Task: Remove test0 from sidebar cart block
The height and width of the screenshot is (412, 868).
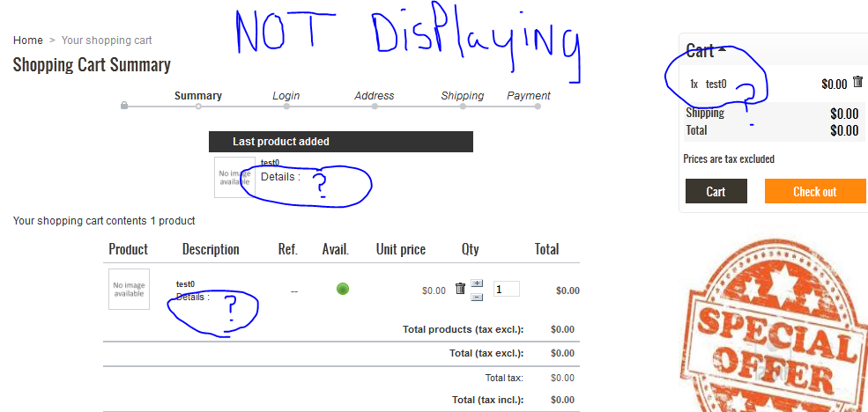Action: 858,83
